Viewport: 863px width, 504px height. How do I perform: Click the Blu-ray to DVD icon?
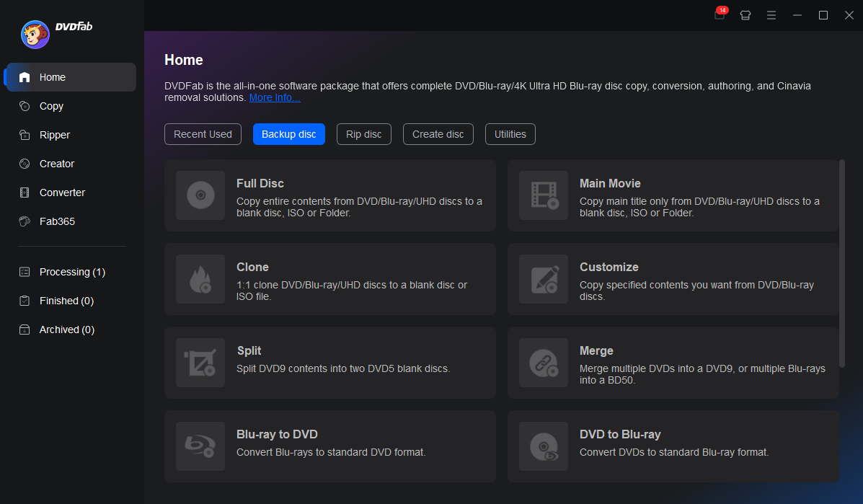200,446
